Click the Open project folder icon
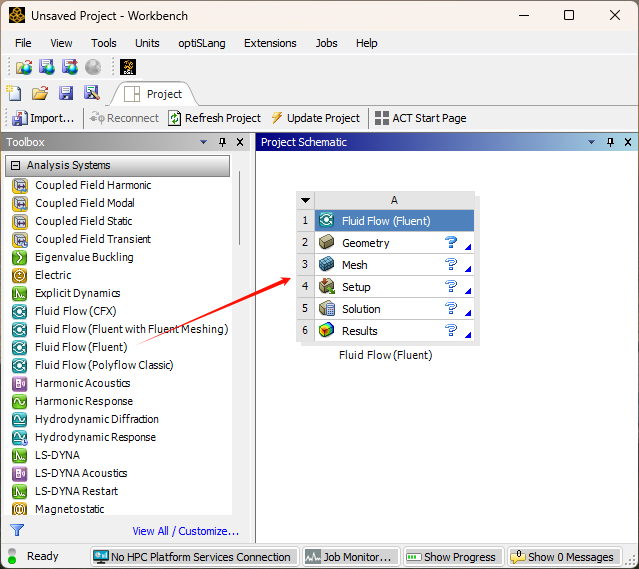 tap(40, 93)
